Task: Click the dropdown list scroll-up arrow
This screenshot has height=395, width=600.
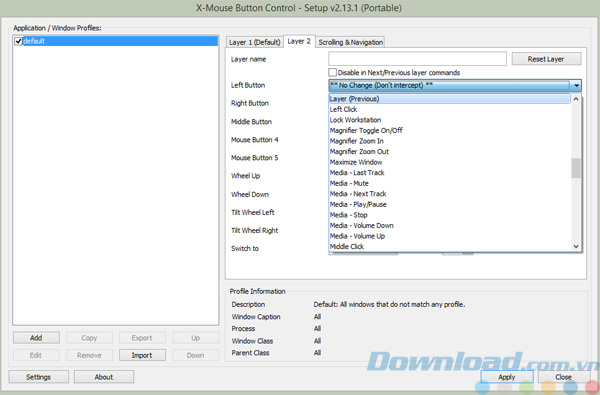Action: (x=576, y=99)
